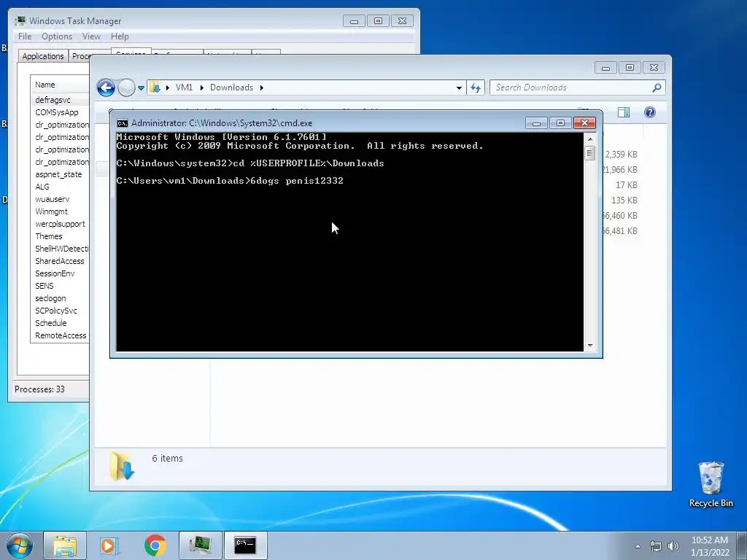The image size is (747, 560).
Task: Select COMSysApp service row
Action: [60, 112]
